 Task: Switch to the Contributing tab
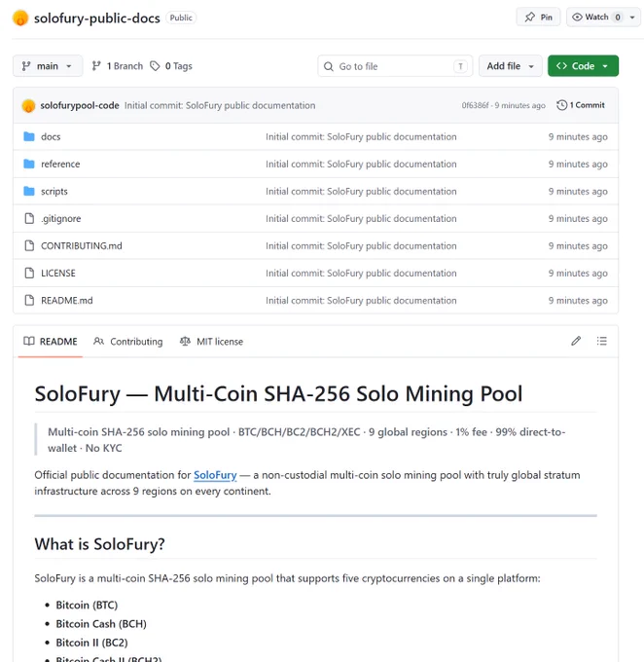tap(128, 342)
